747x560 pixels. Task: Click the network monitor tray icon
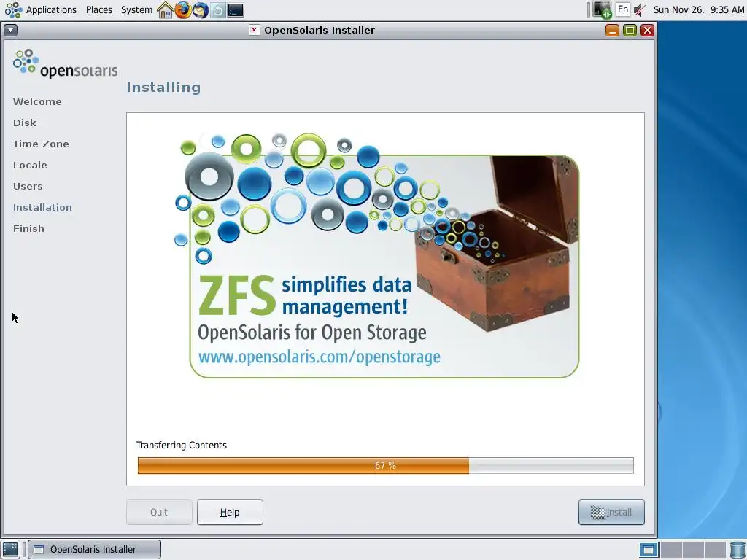[602, 9]
